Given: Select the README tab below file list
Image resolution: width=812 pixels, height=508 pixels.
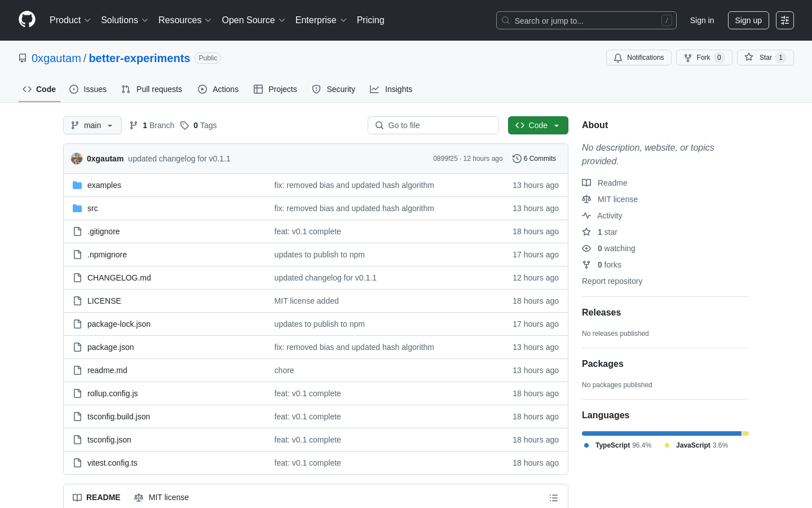Looking at the screenshot, I should (96, 497).
